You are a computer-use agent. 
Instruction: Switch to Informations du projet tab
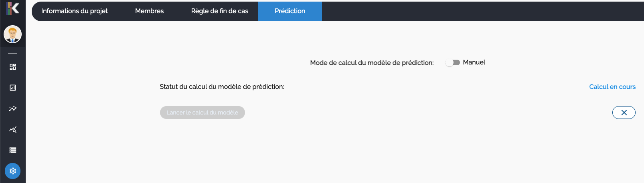tap(74, 11)
